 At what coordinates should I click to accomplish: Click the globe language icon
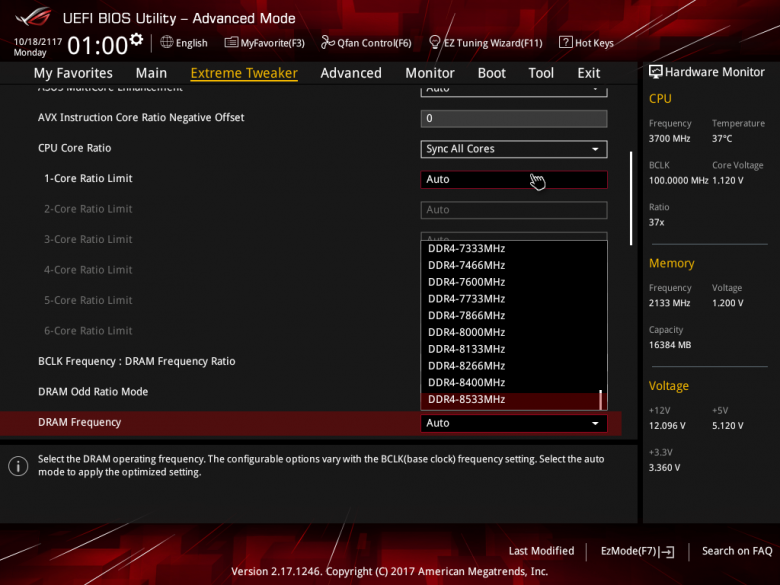pos(167,42)
